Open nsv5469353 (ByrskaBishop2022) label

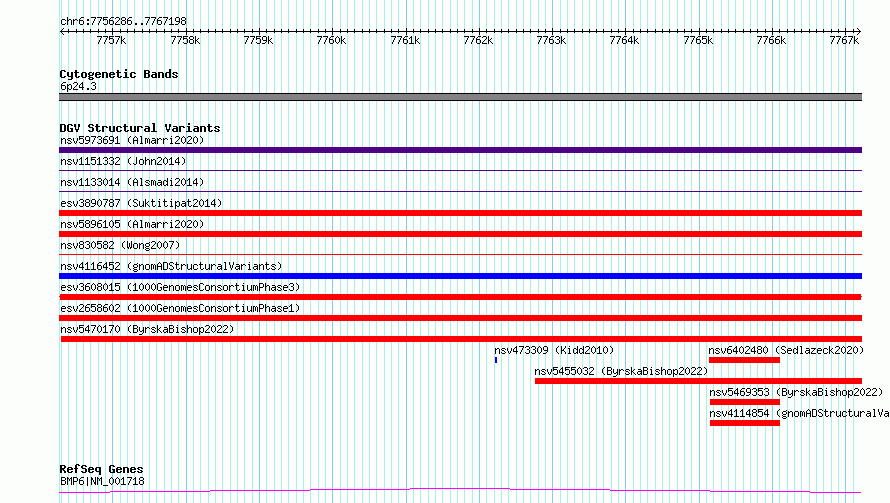pos(796,392)
